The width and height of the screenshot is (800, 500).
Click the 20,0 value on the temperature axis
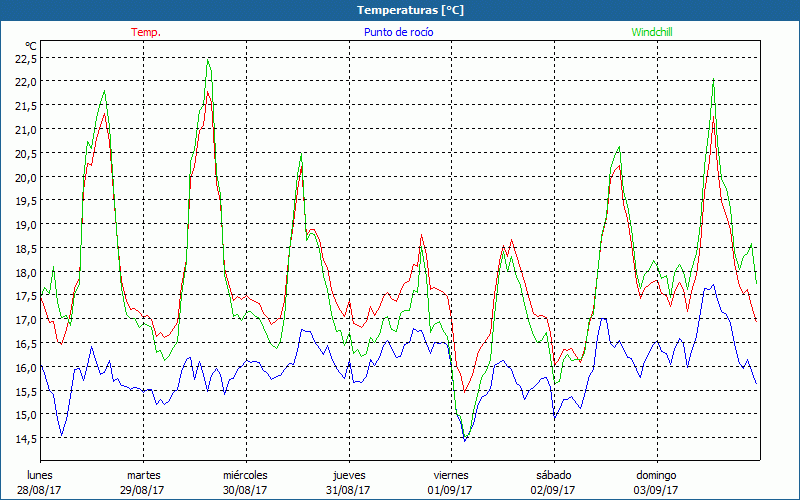click(x=25, y=177)
